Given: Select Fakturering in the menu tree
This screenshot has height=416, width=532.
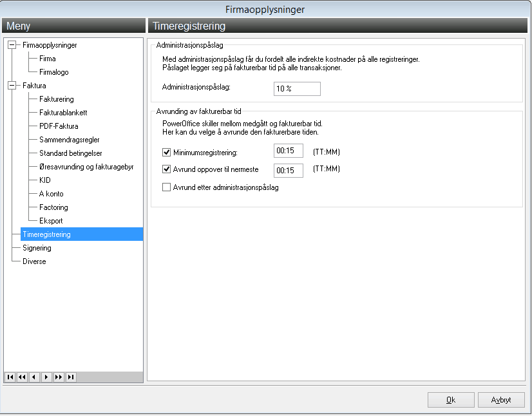Looking at the screenshot, I should (56, 99).
